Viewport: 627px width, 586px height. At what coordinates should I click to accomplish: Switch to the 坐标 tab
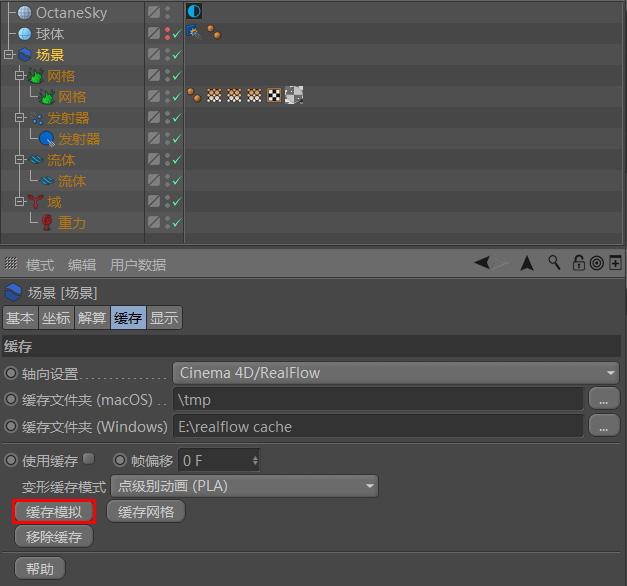click(x=56, y=318)
